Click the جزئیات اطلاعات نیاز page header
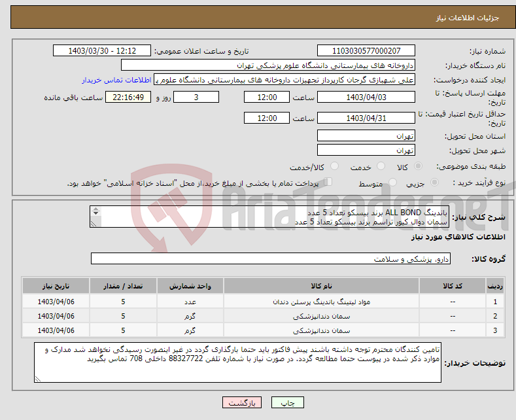The height and width of the screenshot is (420, 516). point(468,18)
